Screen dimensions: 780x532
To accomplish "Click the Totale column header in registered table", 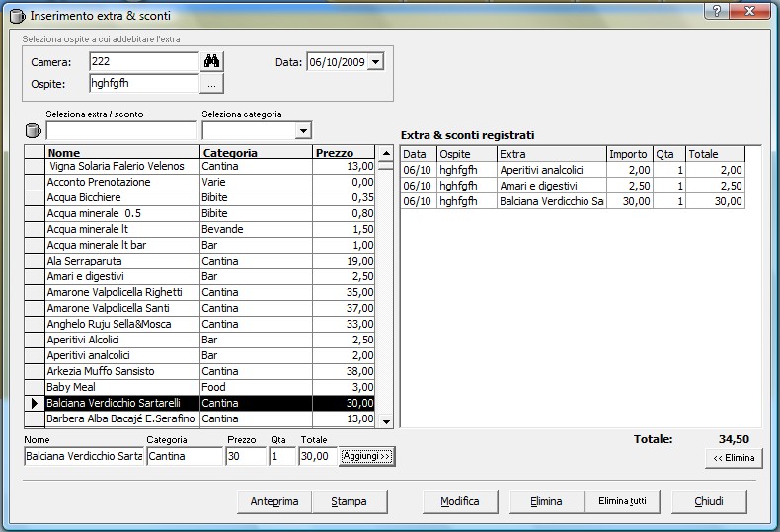I will pyautogui.click(x=716, y=154).
